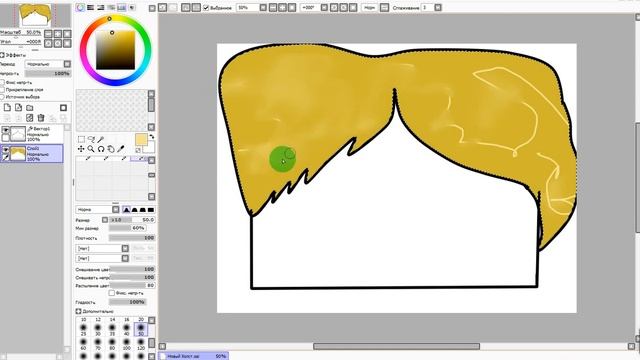The height and width of the screenshot is (360, 640).
Task: Zoom in navigator plus button
Action: (58, 34)
